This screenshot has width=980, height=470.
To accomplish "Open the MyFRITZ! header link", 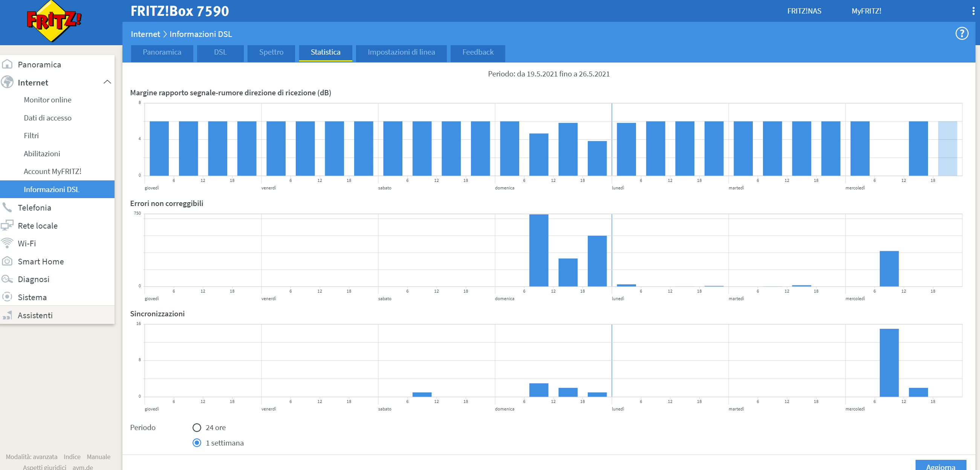I will (866, 11).
